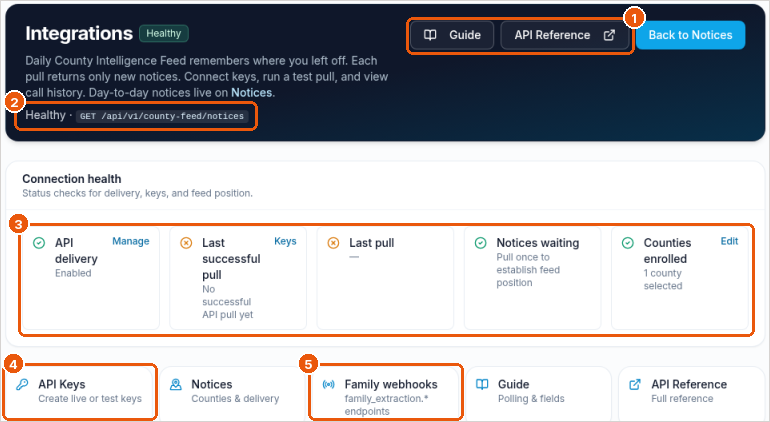Image resolution: width=770 pixels, height=422 pixels.
Task: Click GET /api/v1/county-feed/notices endpoint code
Action: click(x=162, y=116)
